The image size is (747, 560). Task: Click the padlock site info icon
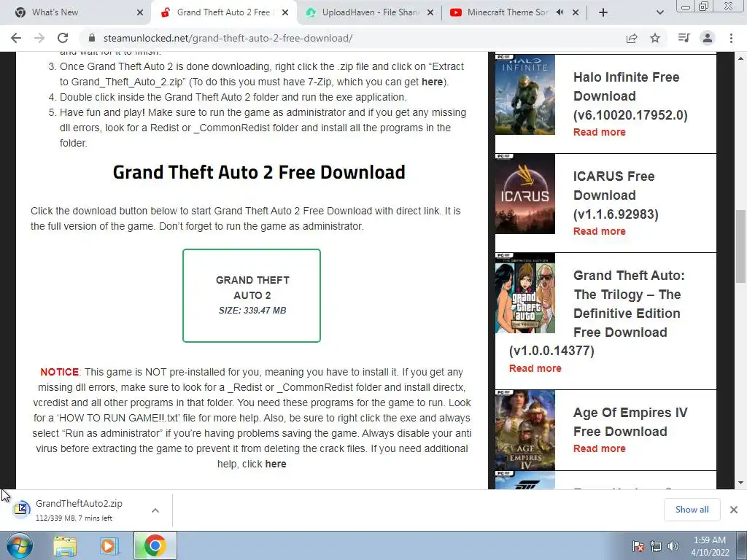pos(92,38)
